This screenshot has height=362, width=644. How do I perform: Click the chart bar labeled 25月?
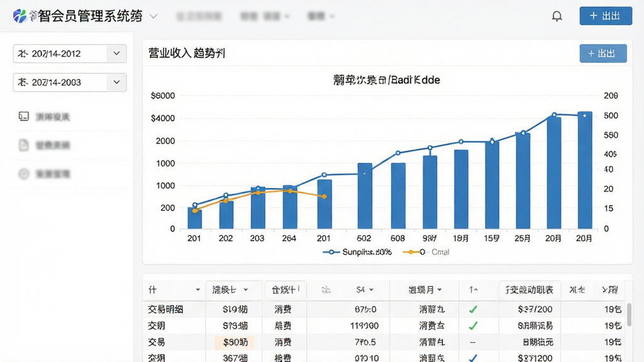(523, 180)
